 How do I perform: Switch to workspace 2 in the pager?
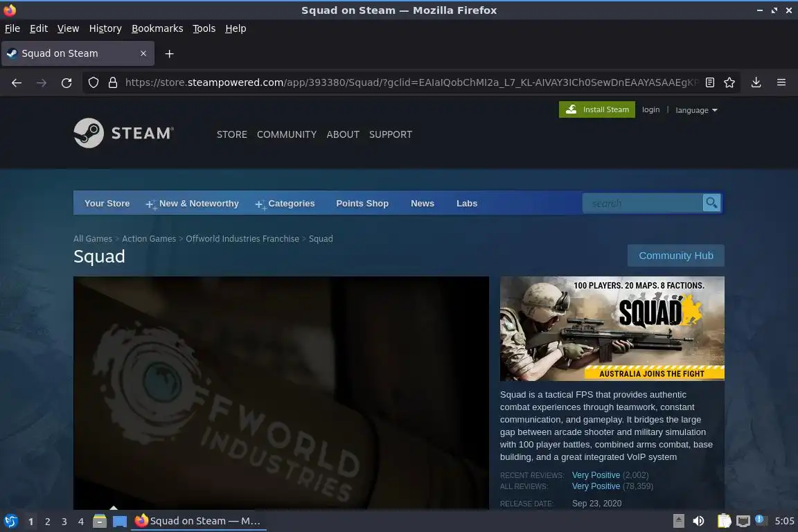47,522
